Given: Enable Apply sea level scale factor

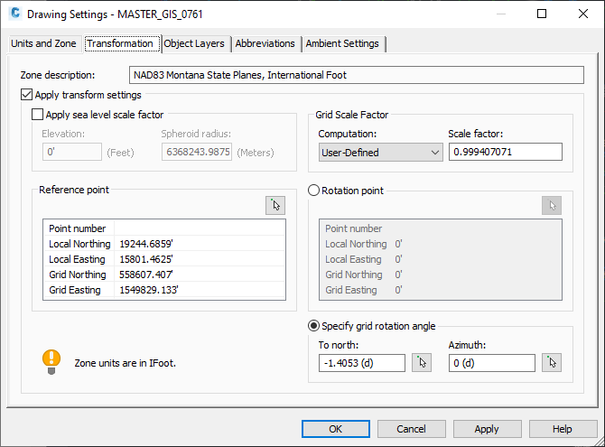Looking at the screenshot, I should click(37, 115).
